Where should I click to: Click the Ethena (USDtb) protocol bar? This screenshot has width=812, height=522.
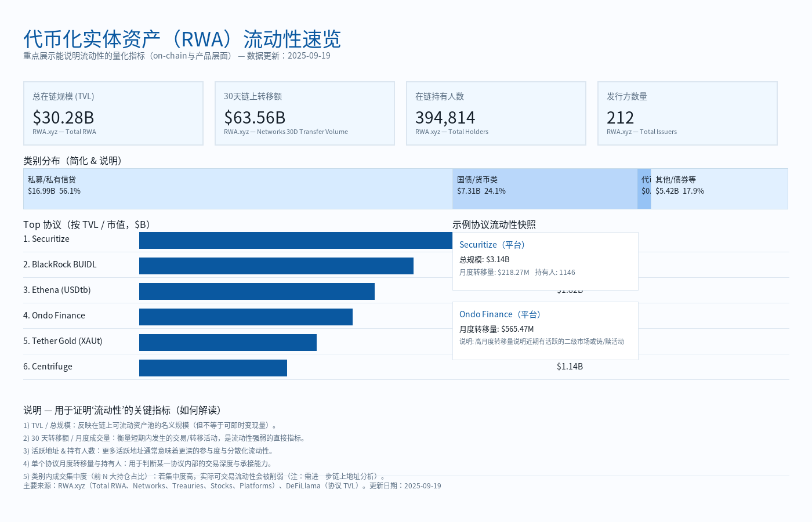[x=257, y=291]
